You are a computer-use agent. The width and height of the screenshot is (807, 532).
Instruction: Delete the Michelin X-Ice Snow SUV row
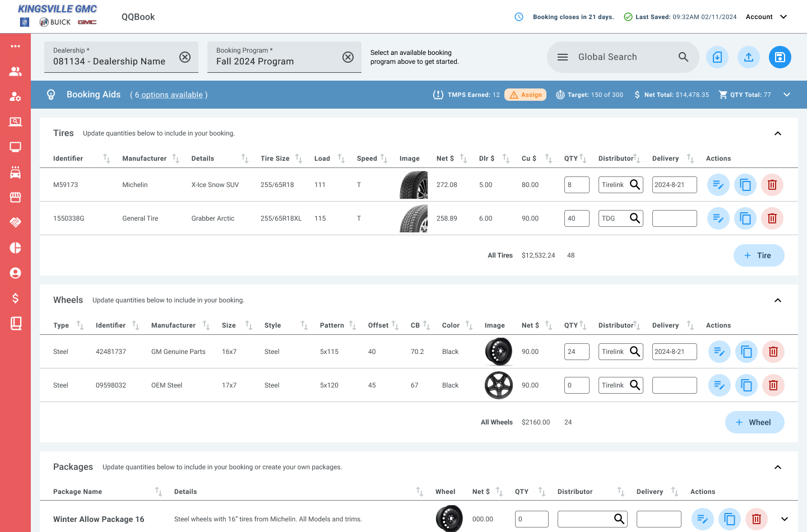[772, 185]
